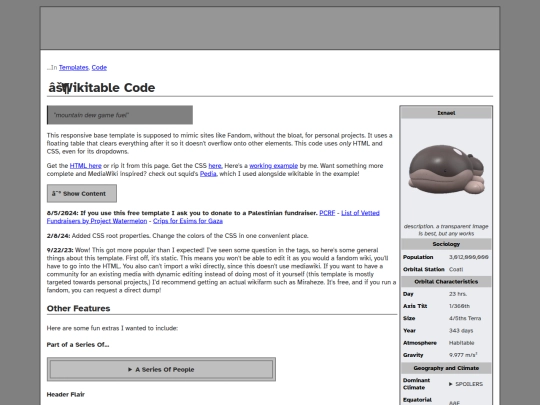Click the gray page header banner
This screenshot has width=540, height=405.
pyautogui.click(x=270, y=28)
